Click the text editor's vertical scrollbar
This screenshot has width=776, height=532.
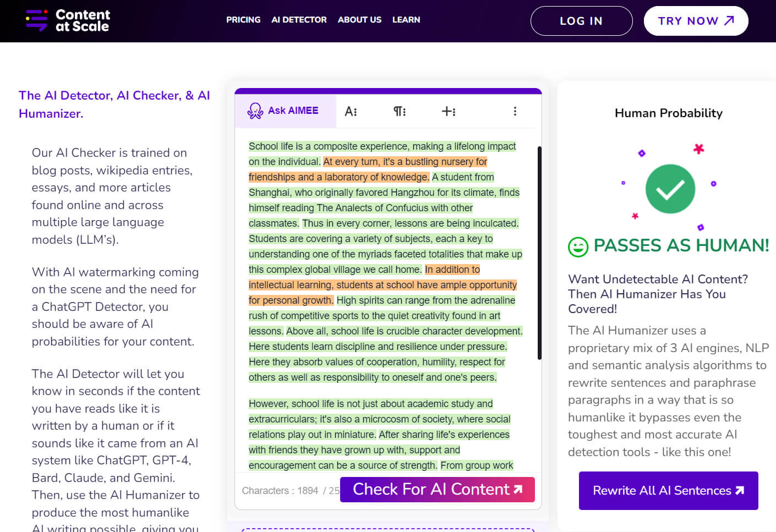point(539,253)
